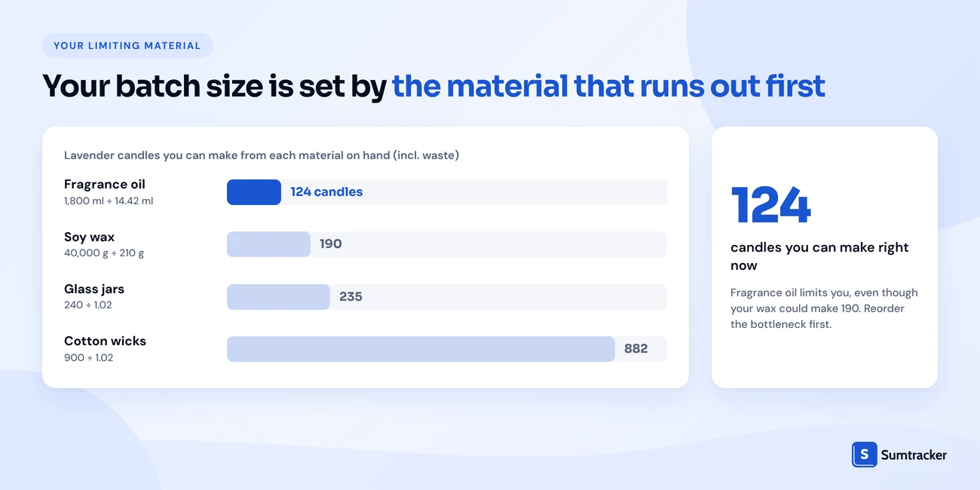Click the headline text about batch size
This screenshot has width=980, height=490.
pos(433,86)
